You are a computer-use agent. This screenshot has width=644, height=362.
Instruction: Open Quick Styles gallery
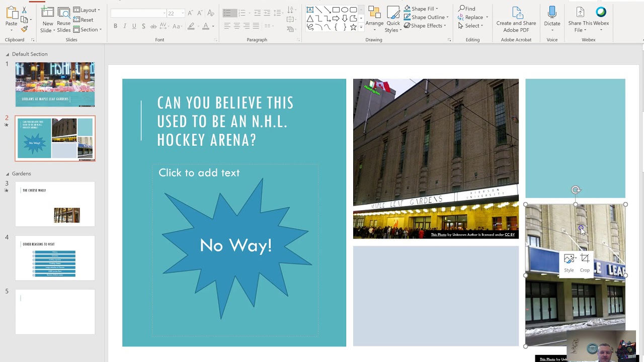tap(393, 20)
